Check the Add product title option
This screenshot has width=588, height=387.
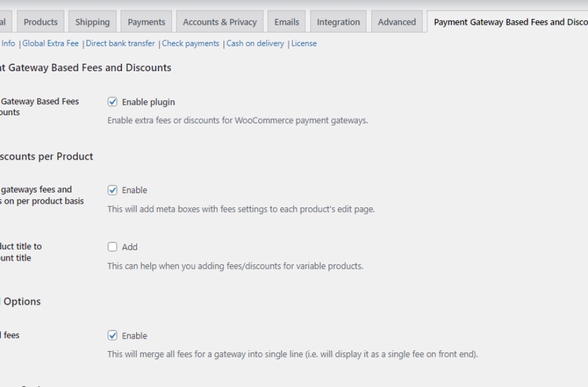coord(112,246)
